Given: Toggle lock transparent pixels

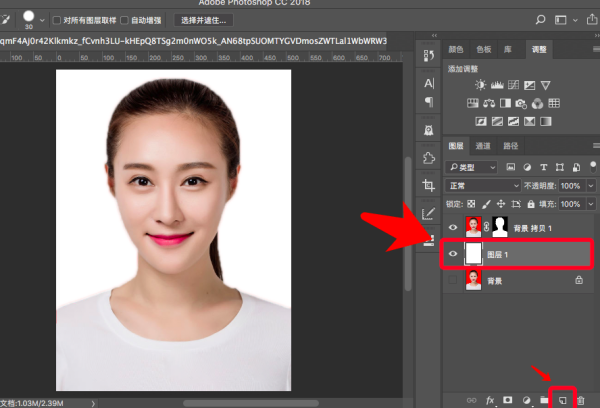Looking at the screenshot, I should click(471, 204).
